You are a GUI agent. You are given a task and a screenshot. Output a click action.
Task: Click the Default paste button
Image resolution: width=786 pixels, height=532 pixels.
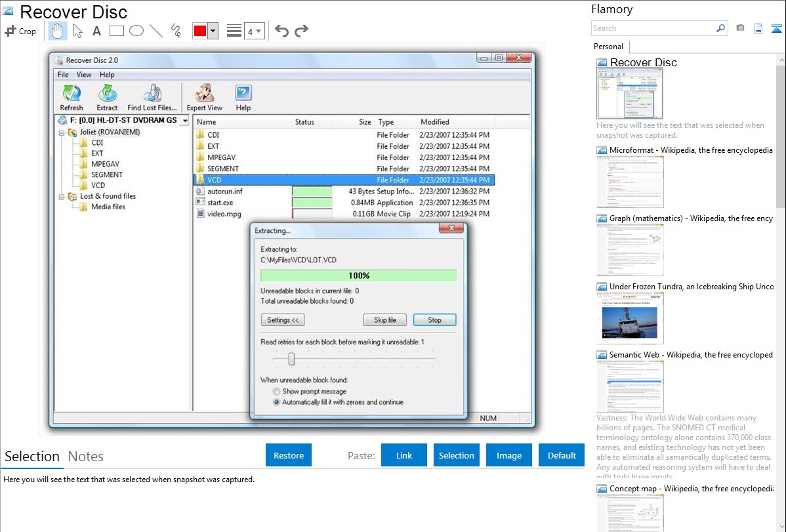pyautogui.click(x=562, y=455)
